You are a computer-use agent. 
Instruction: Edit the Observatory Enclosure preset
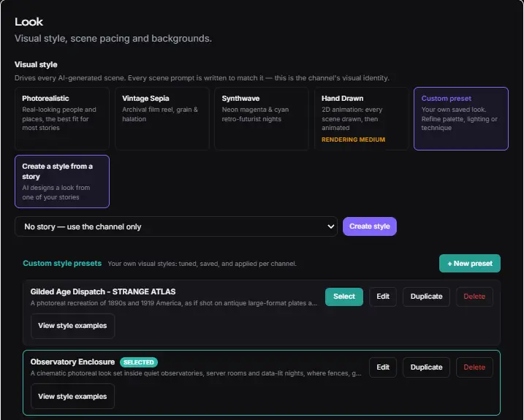383,367
